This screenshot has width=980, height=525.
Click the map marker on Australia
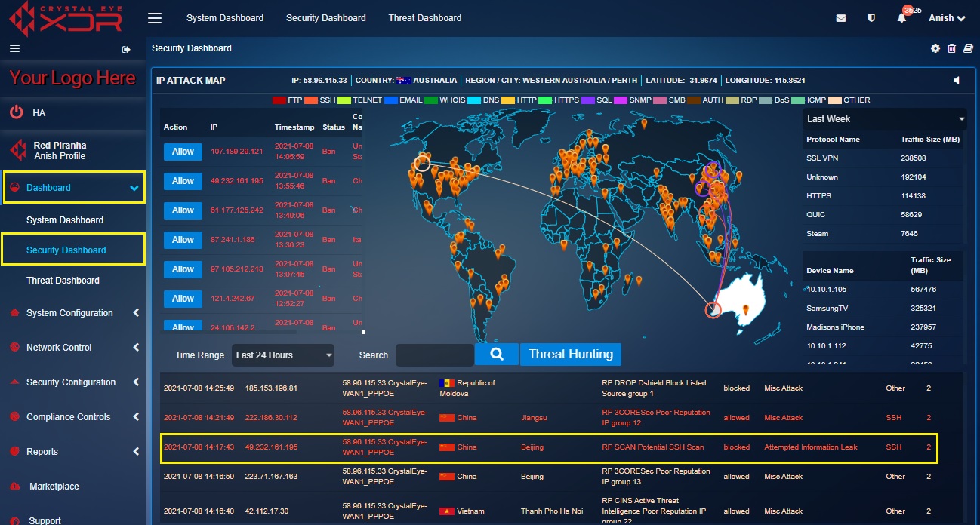pyautogui.click(x=745, y=309)
